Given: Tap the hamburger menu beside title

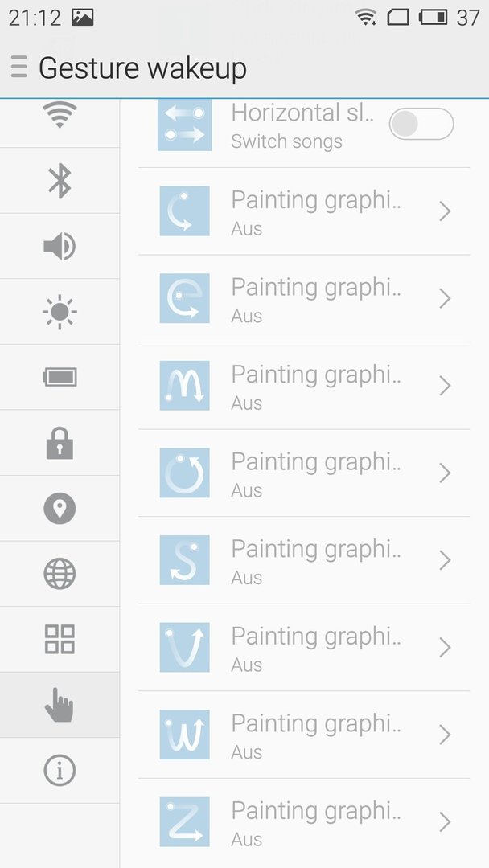Looking at the screenshot, I should 18,67.
